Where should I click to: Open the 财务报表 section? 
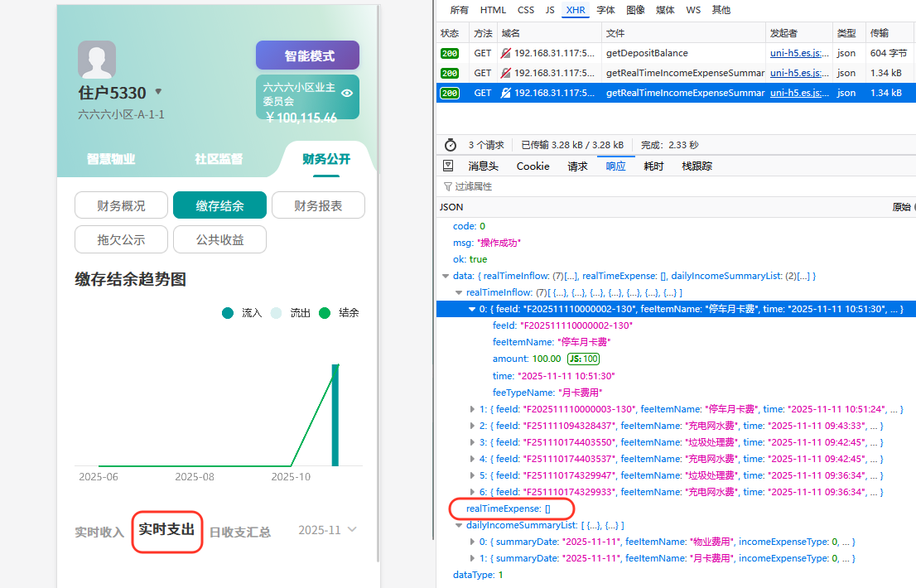click(318, 205)
